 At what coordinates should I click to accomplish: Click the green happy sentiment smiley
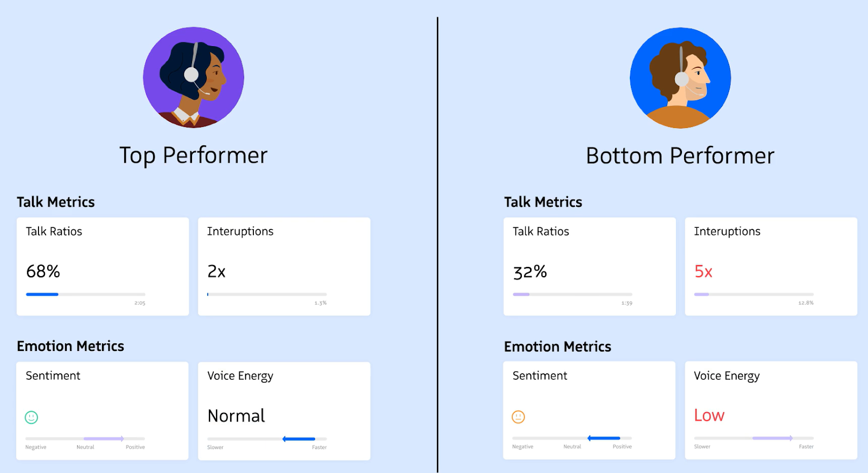31,417
